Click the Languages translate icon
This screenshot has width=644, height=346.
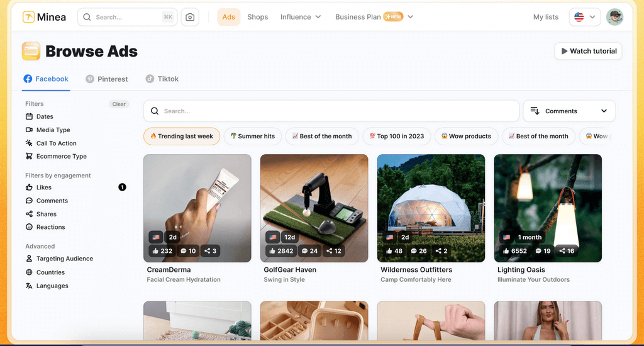pos(29,286)
